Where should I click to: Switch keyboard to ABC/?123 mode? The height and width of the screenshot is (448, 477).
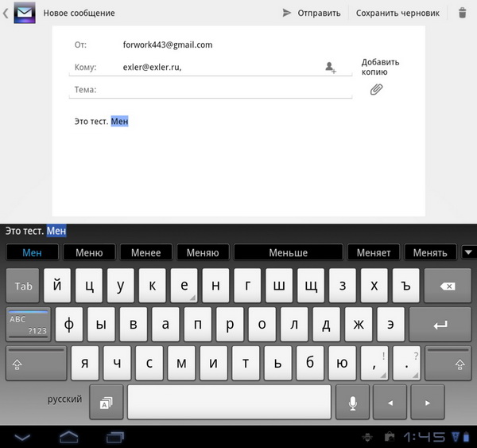(x=28, y=325)
